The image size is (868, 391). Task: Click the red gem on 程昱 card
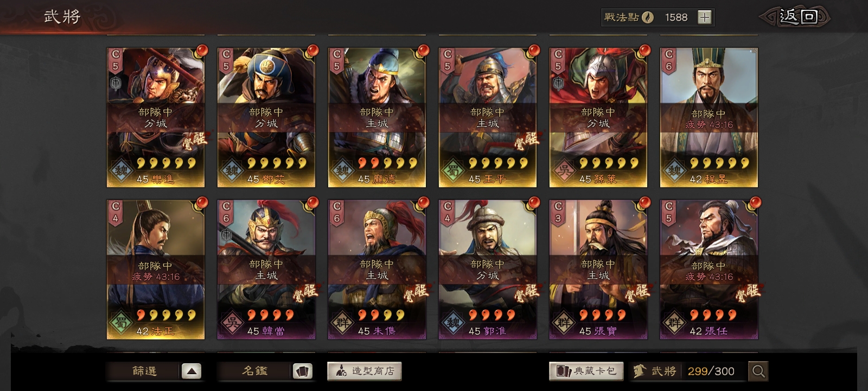[755, 51]
